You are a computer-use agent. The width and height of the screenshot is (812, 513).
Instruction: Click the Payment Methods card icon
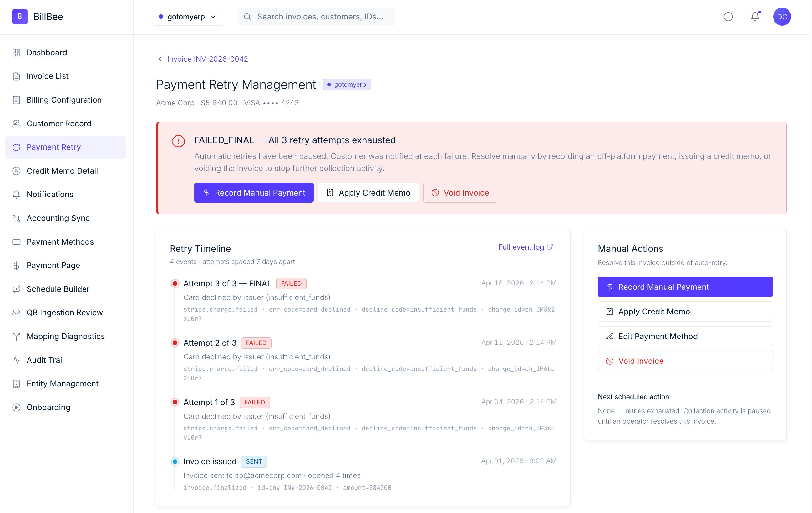[x=16, y=242]
